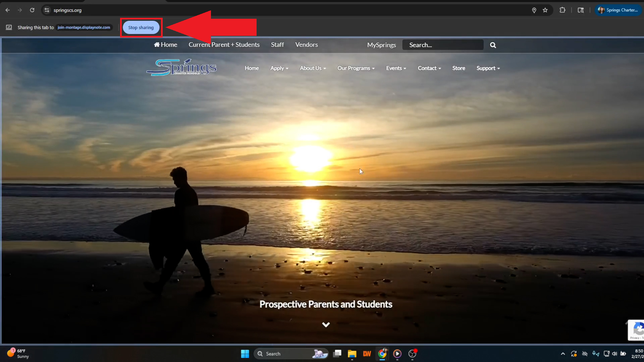
Task: Click the Chrome taskbar icon
Action: click(382, 354)
